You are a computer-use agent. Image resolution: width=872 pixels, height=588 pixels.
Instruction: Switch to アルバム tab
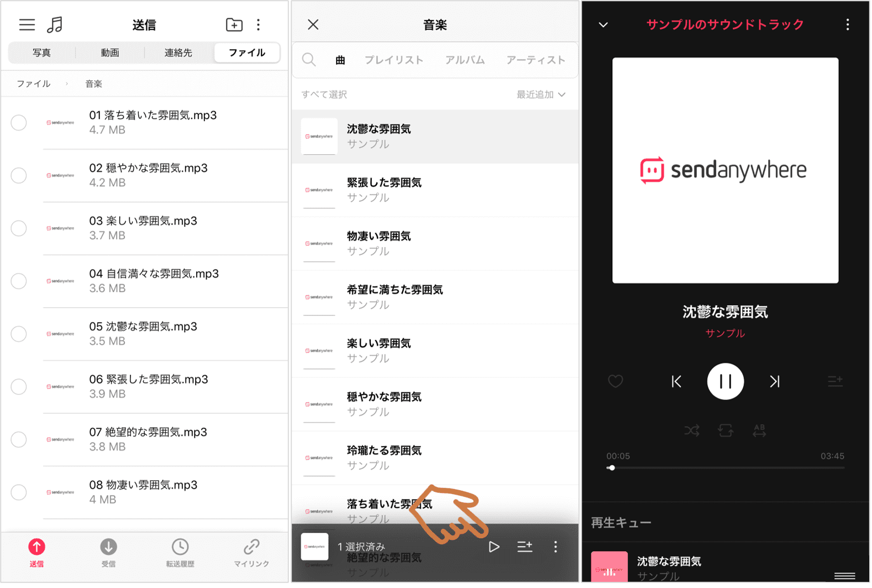click(465, 60)
